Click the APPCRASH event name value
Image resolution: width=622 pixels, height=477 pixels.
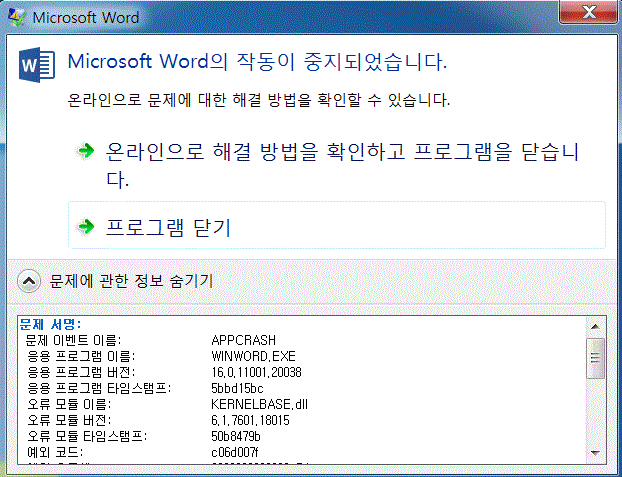[244, 340]
